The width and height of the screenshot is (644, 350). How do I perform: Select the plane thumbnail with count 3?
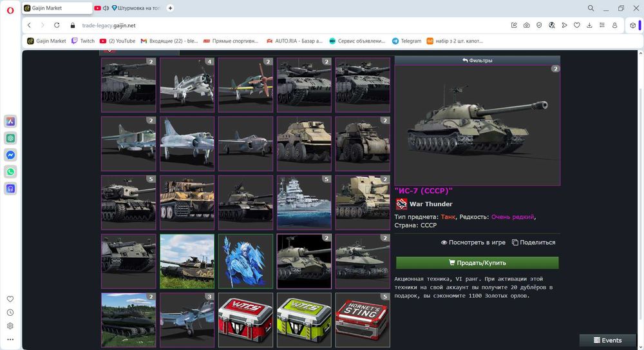point(187,320)
